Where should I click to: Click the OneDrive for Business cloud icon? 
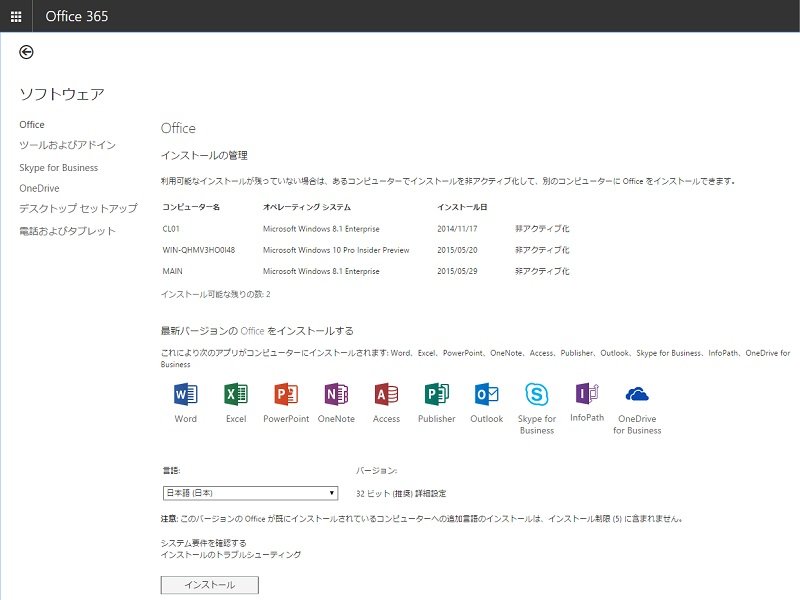click(x=637, y=394)
